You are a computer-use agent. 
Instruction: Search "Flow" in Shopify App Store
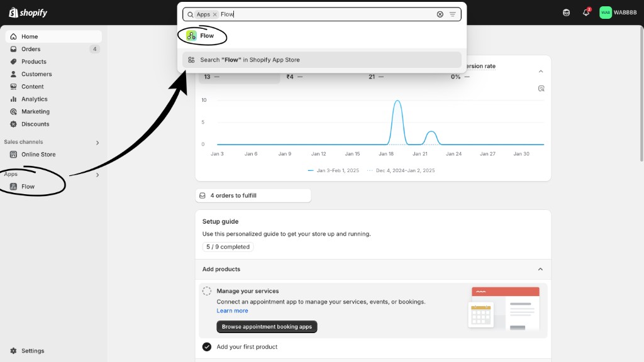[x=322, y=60]
